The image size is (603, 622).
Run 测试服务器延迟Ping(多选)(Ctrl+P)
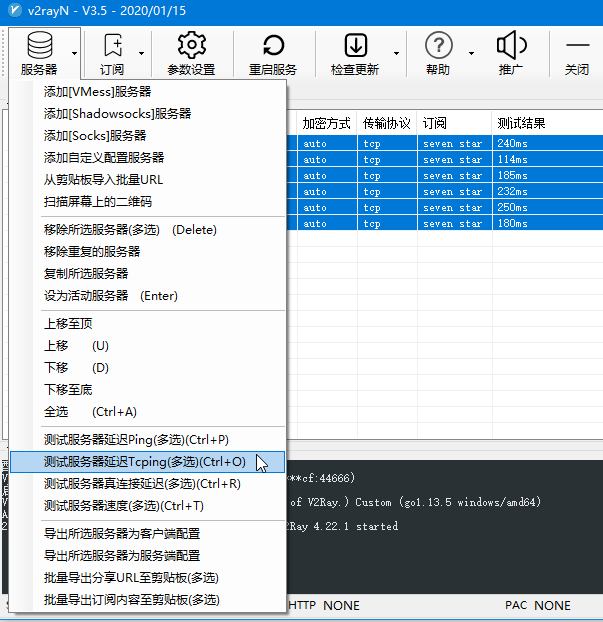(x=148, y=440)
